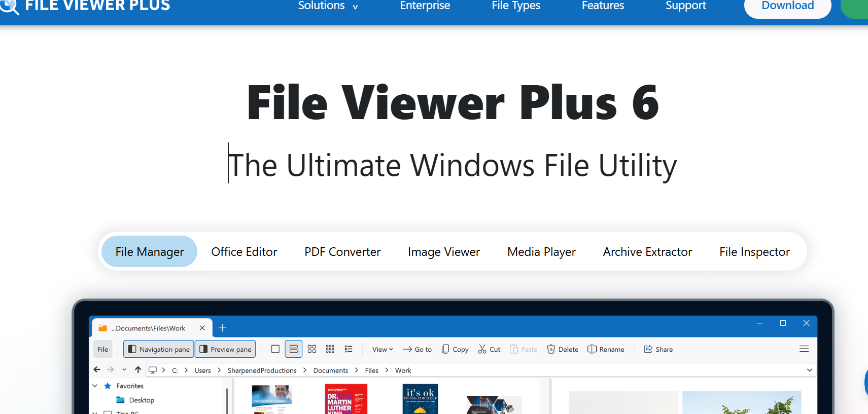
Task: Switch to medium tiles grid view icon
Action: tap(312, 349)
